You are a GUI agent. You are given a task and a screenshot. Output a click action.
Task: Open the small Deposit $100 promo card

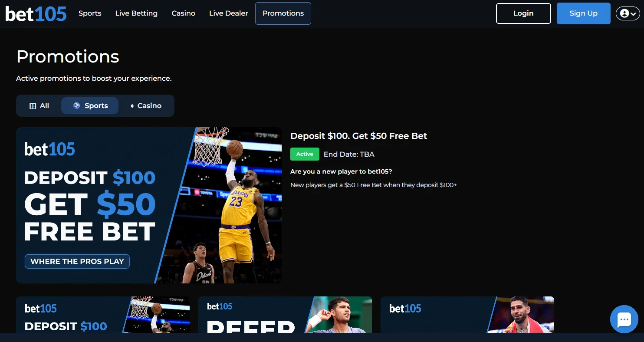(x=103, y=315)
